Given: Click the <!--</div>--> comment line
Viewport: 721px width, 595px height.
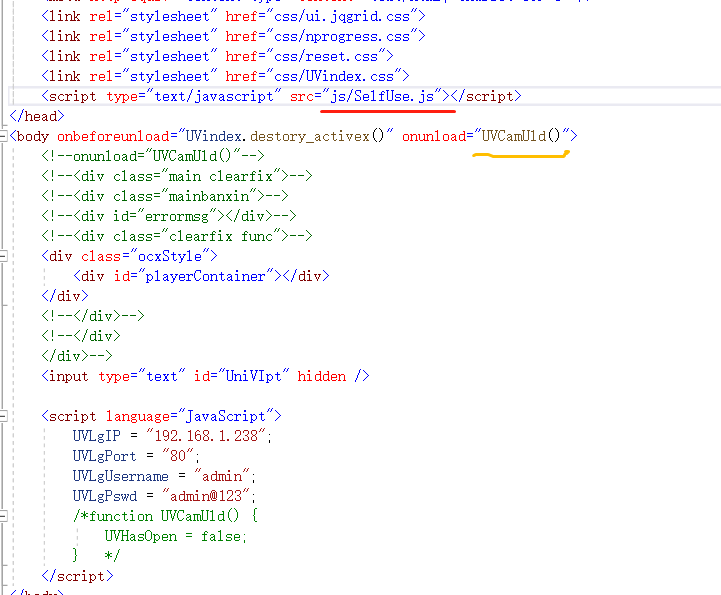Looking at the screenshot, I should click(x=93, y=316).
